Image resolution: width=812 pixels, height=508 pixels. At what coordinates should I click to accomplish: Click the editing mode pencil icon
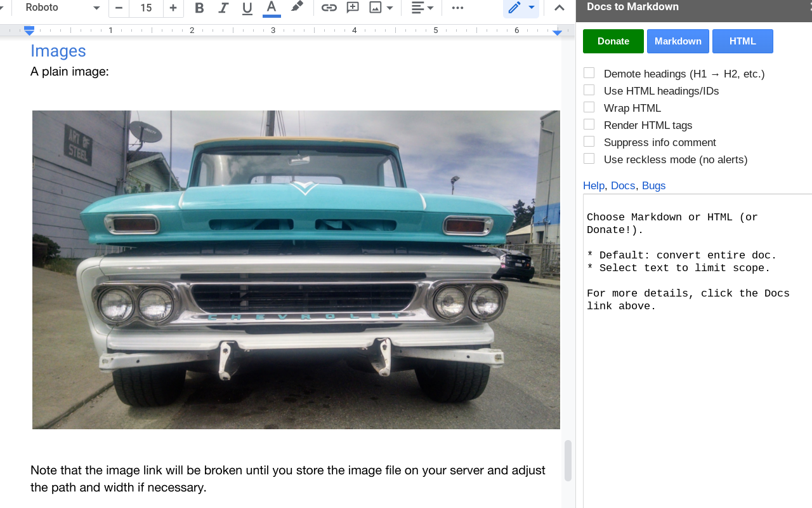tap(514, 8)
